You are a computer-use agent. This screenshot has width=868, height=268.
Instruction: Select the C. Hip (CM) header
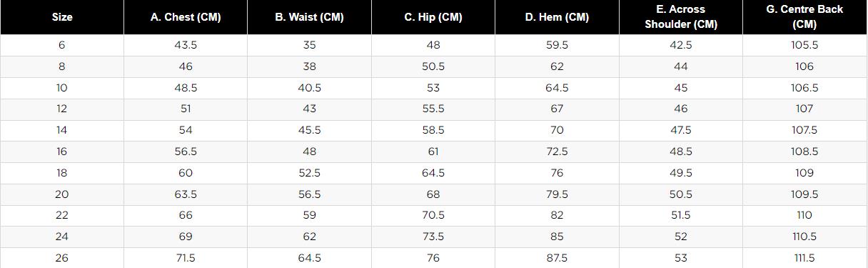click(x=433, y=17)
